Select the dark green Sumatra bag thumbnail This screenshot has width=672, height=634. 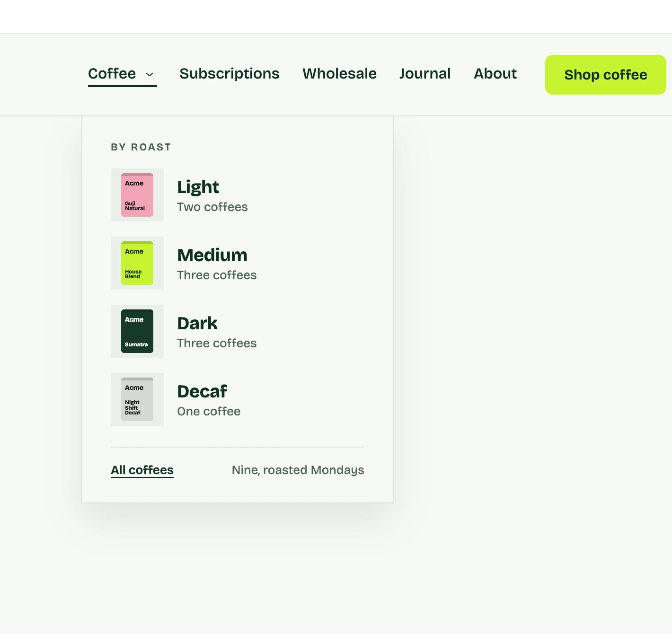tap(137, 331)
